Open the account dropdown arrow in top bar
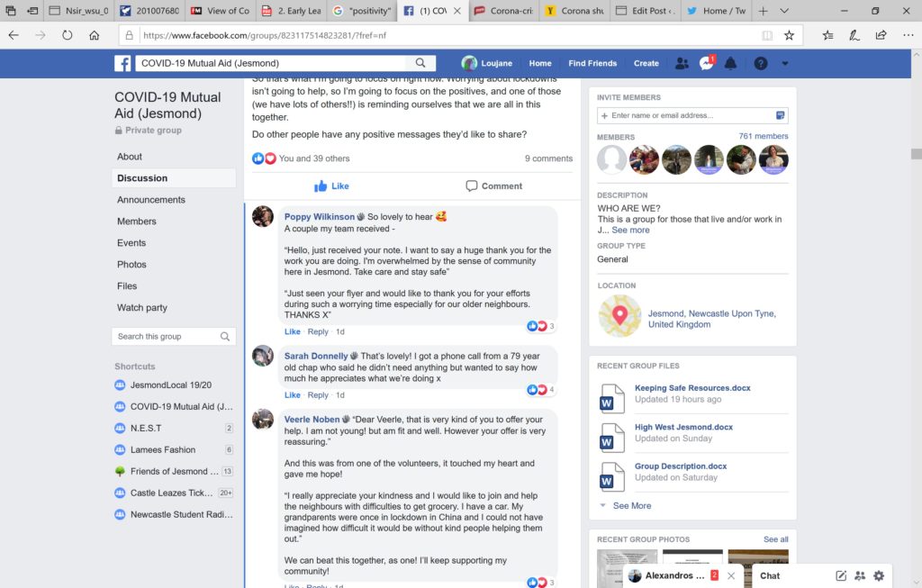Screen dimensions: 922x588 point(785,64)
